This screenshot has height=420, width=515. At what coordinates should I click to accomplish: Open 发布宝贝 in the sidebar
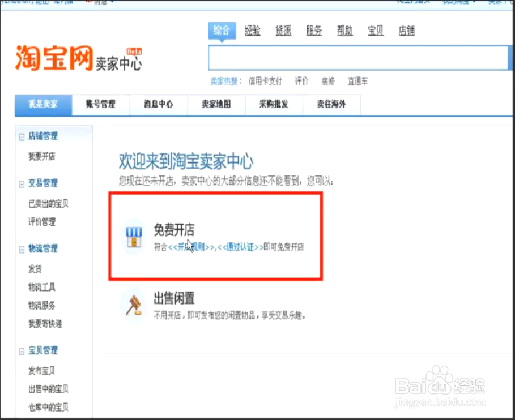click(x=41, y=371)
